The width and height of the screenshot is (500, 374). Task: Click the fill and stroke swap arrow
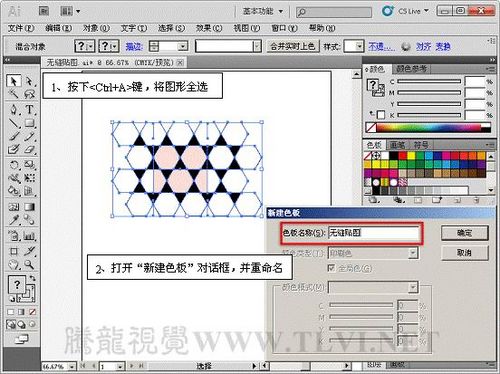coord(32,278)
